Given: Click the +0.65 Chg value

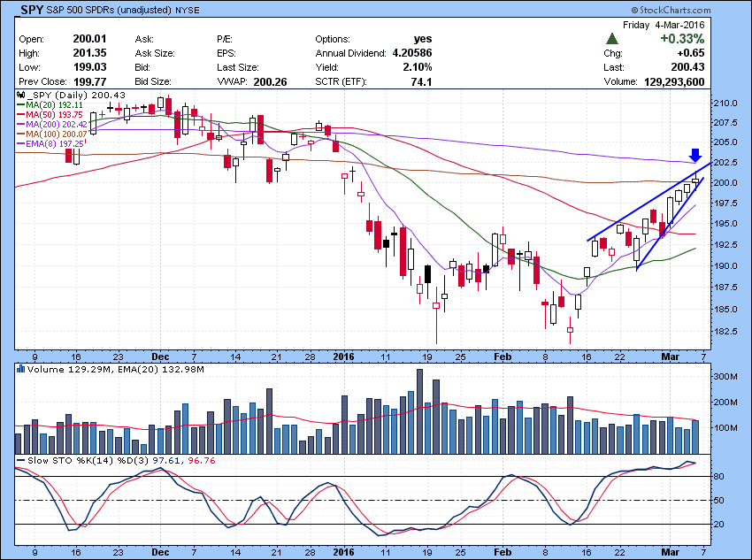Looking at the screenshot, I should pos(691,53).
